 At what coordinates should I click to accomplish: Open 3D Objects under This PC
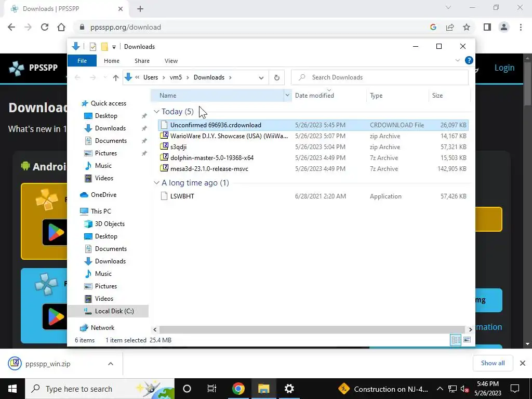(x=110, y=224)
